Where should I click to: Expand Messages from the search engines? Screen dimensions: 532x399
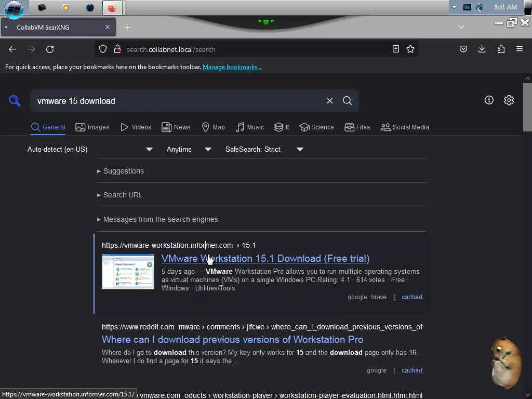[157, 220]
